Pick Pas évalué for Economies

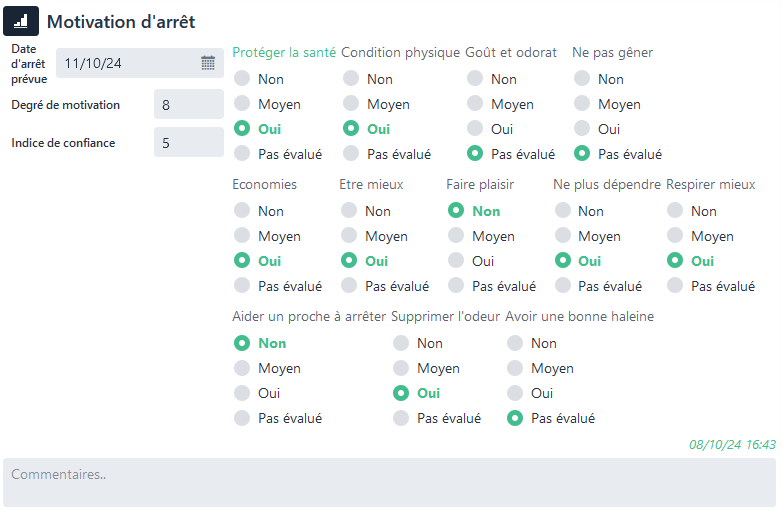pyautogui.click(x=241, y=286)
